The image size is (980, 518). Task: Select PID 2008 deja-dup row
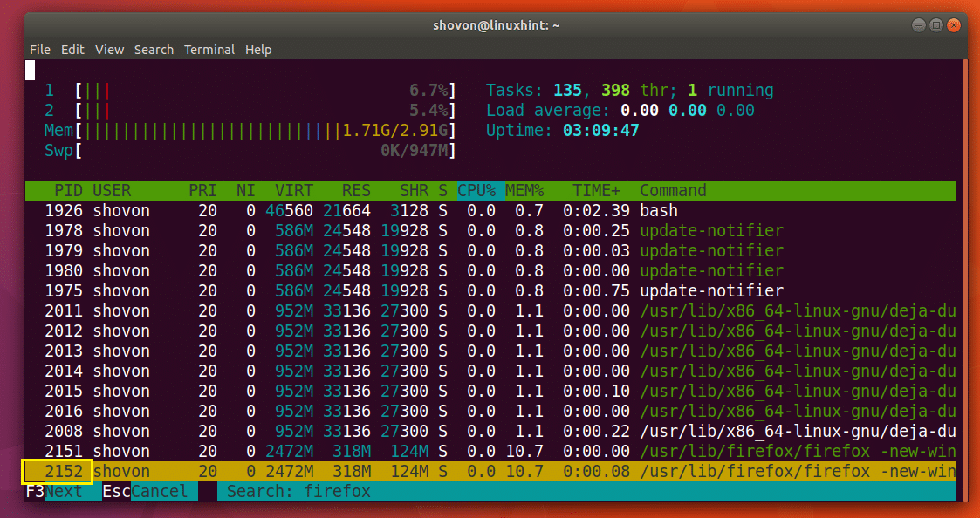point(490,431)
